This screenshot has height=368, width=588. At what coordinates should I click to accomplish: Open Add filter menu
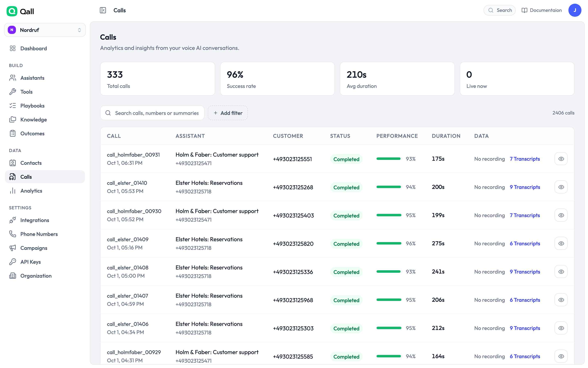[x=228, y=113]
